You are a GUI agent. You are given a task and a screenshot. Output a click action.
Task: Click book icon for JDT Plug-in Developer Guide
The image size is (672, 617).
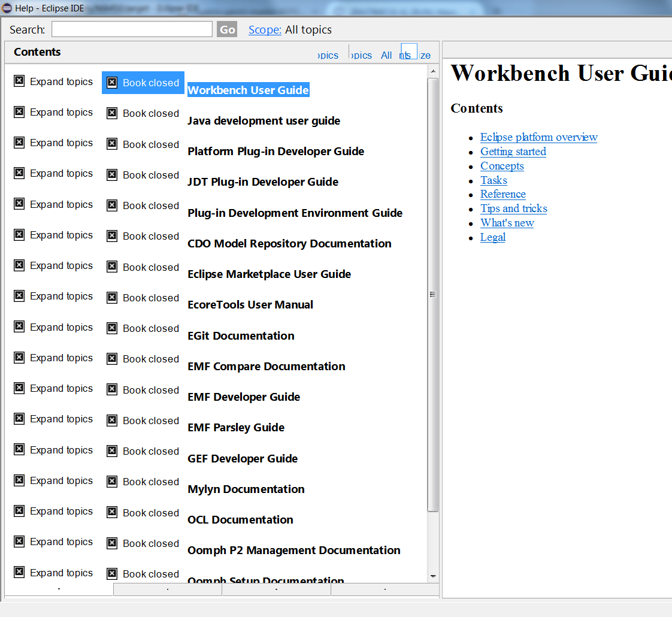click(112, 175)
